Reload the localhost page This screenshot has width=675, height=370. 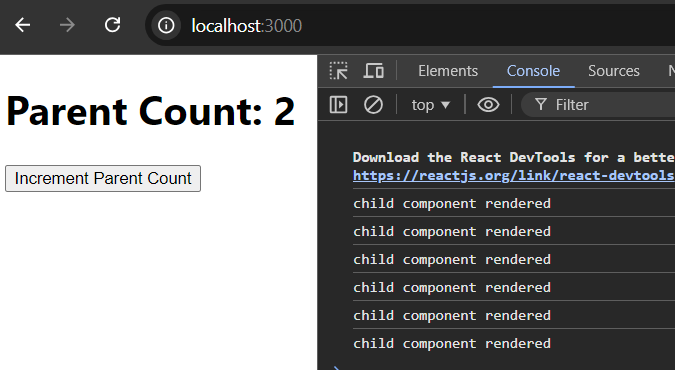point(112,25)
